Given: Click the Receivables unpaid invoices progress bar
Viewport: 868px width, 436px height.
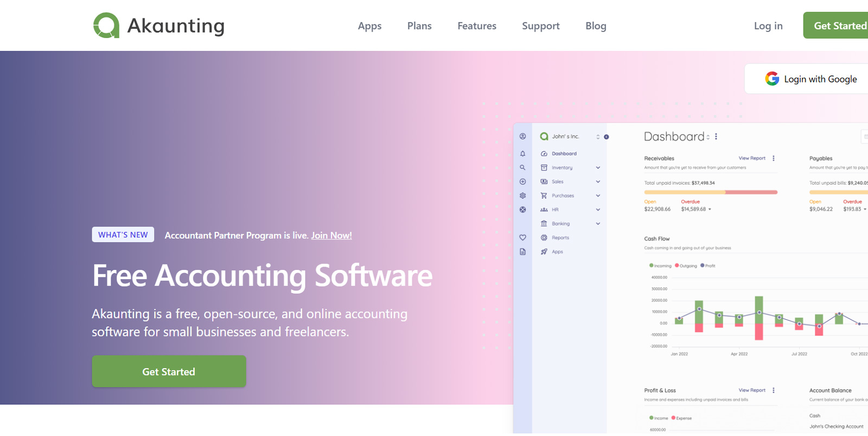Looking at the screenshot, I should tap(711, 192).
